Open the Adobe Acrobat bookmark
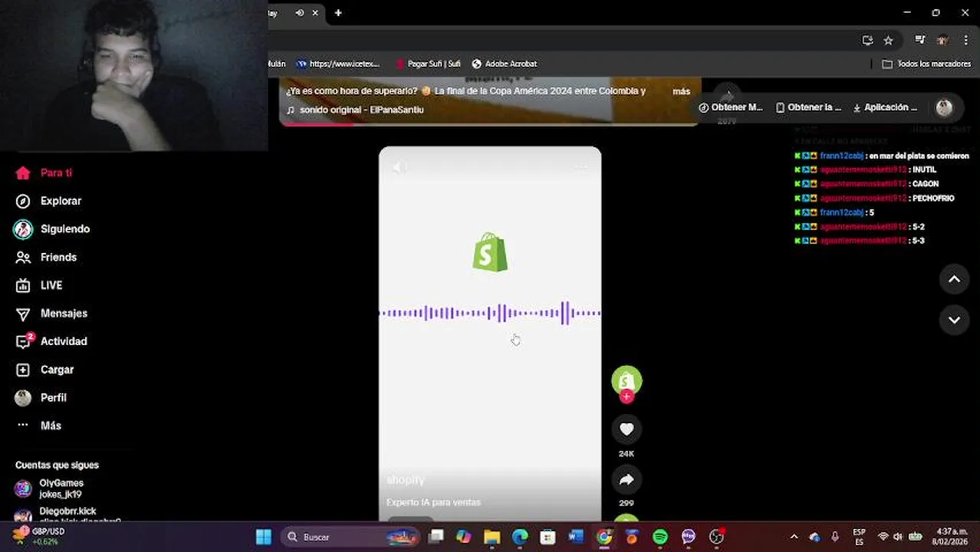Image resolution: width=980 pixels, height=552 pixels. [x=504, y=64]
